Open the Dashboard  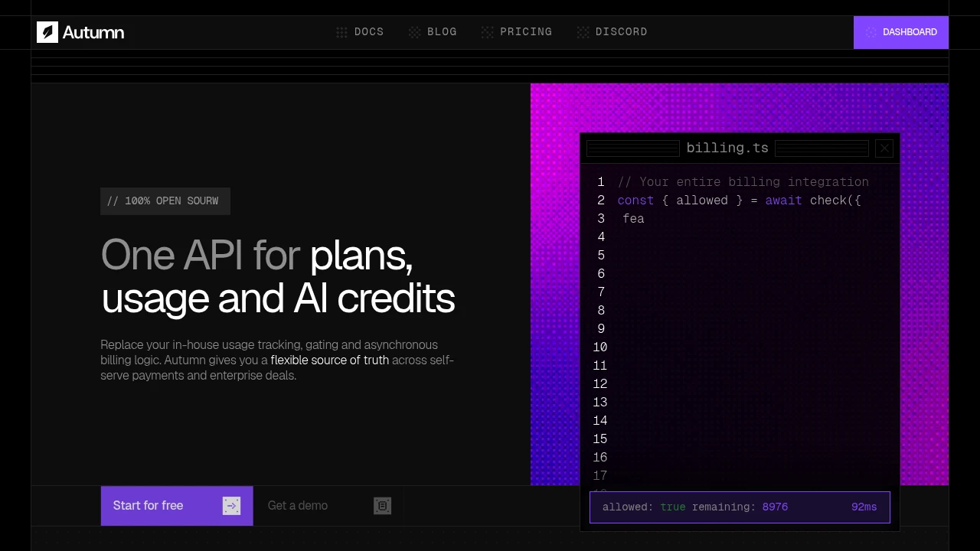tap(901, 32)
